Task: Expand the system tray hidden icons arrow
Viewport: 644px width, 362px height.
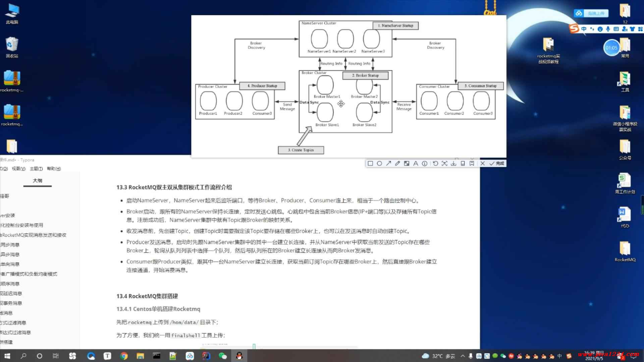Action: [463, 356]
